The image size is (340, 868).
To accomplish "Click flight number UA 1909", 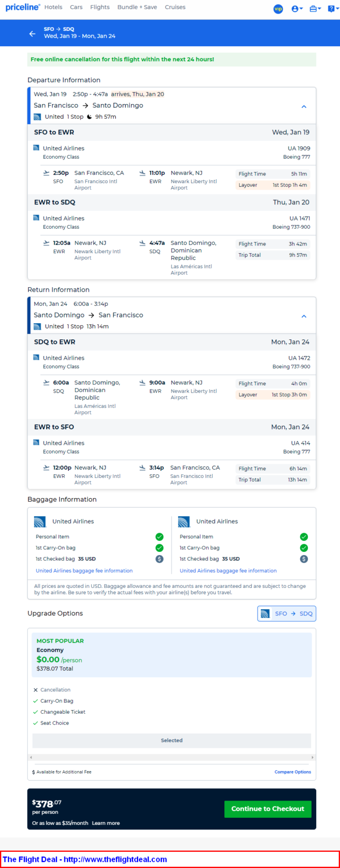I will (x=299, y=148).
